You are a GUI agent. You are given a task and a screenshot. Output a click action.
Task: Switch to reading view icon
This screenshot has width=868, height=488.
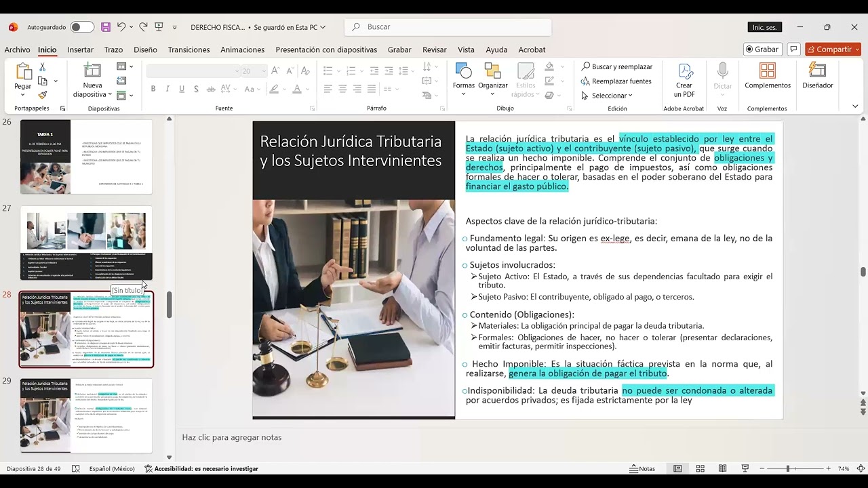723,468
